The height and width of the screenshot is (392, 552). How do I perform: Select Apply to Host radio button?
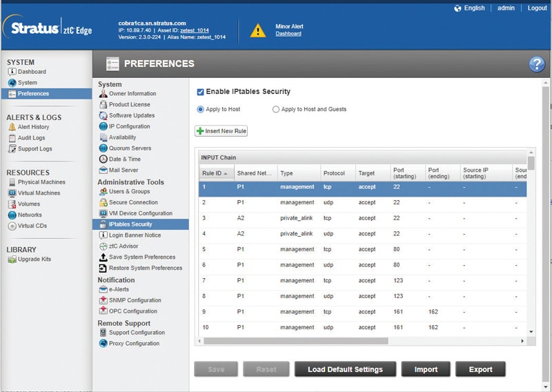coord(200,110)
